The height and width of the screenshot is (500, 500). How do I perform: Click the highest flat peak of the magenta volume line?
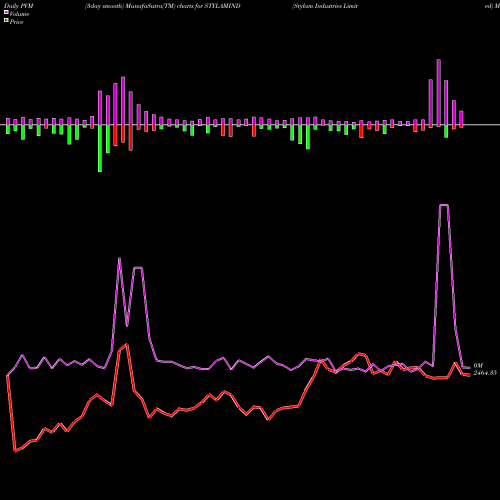(x=444, y=205)
